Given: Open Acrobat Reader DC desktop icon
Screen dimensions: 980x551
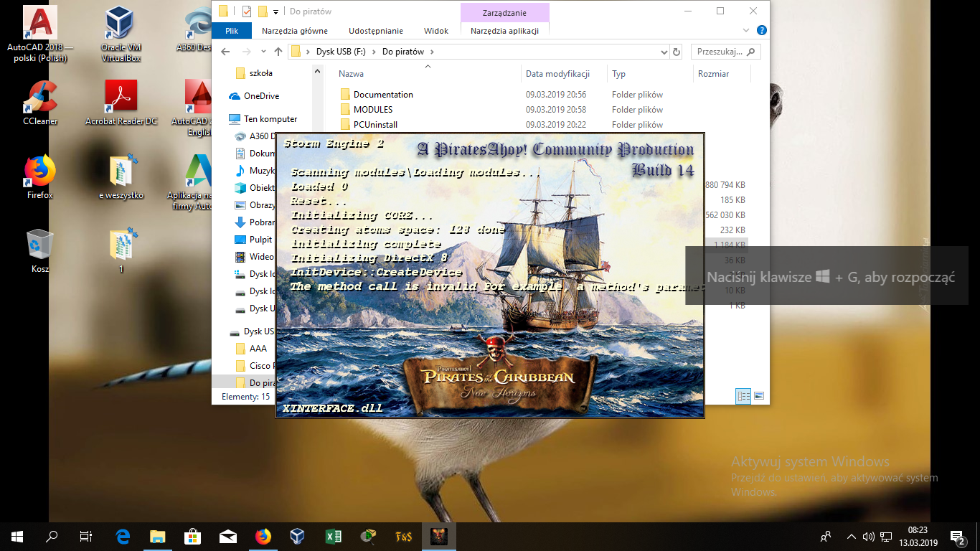Looking at the screenshot, I should 121,103.
